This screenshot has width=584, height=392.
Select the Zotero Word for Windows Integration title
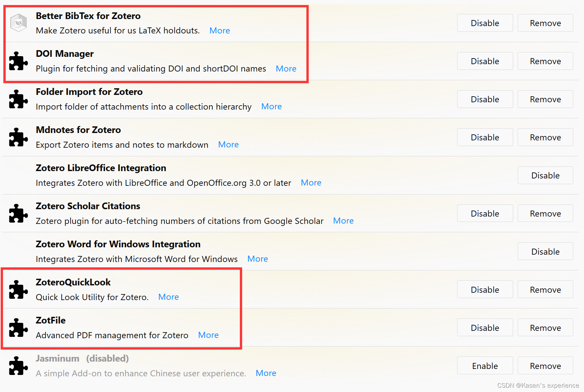118,244
